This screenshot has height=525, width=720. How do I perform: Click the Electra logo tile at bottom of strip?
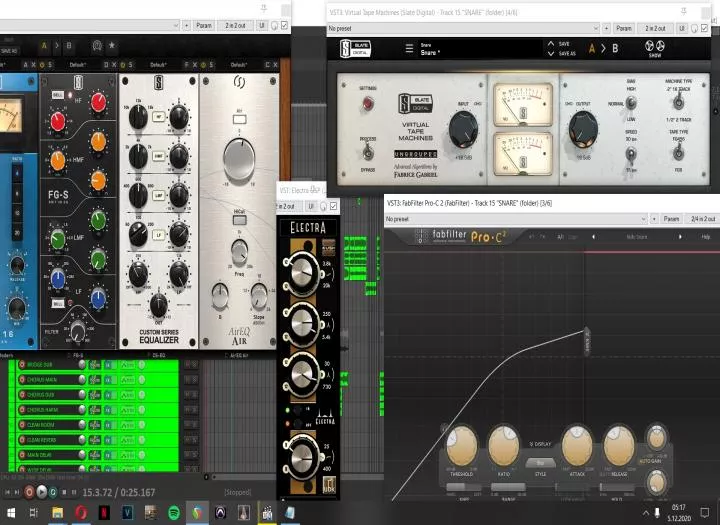(329, 484)
